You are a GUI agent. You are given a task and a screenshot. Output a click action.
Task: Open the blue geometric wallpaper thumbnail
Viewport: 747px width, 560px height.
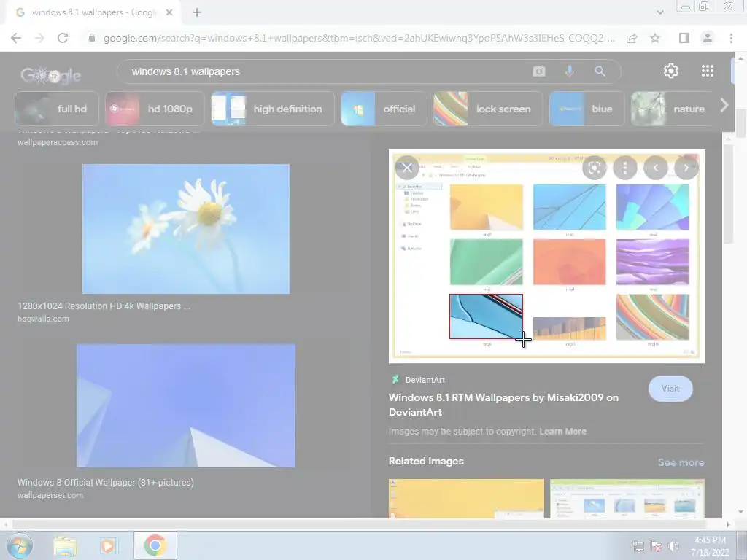pos(186,405)
